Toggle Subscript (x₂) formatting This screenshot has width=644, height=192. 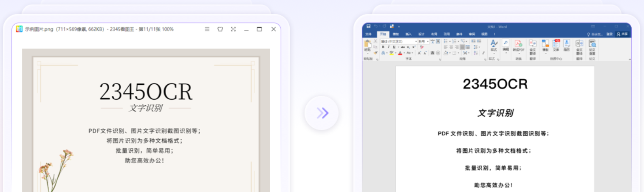pos(408,47)
